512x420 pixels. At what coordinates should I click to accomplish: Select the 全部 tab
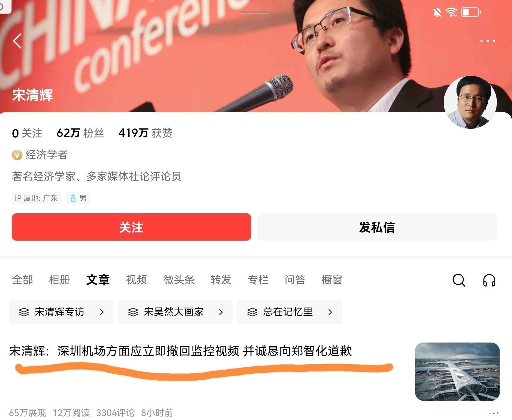(22, 279)
